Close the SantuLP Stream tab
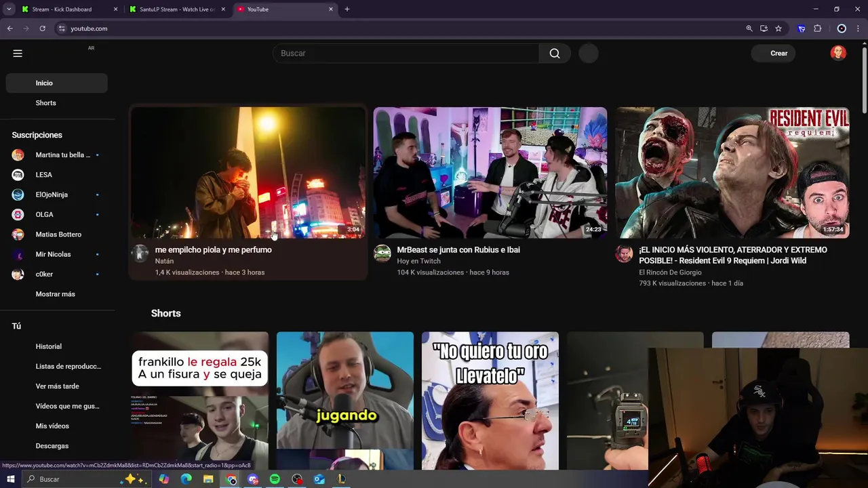The image size is (868, 488). coord(223,9)
